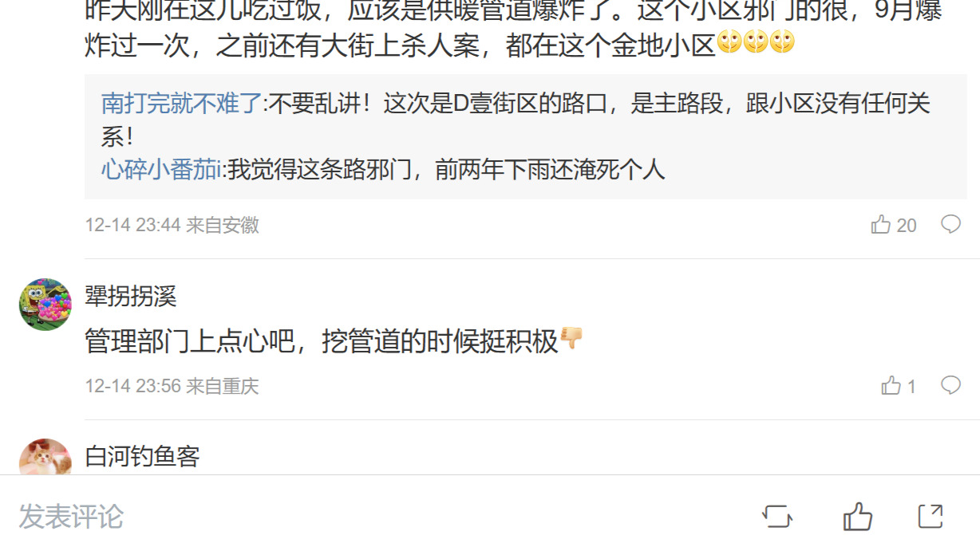The width and height of the screenshot is (980, 535).
Task: Tap the share icon in bottom bar
Action: click(931, 516)
